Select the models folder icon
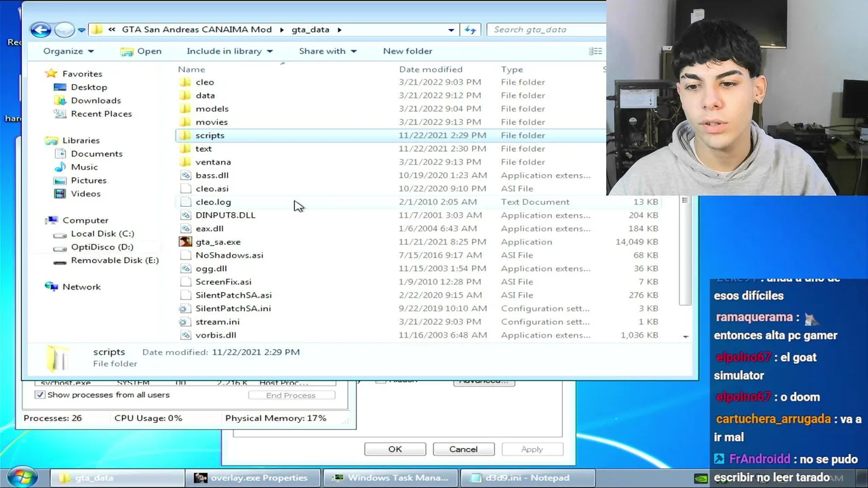The image size is (868, 488). [186, 108]
